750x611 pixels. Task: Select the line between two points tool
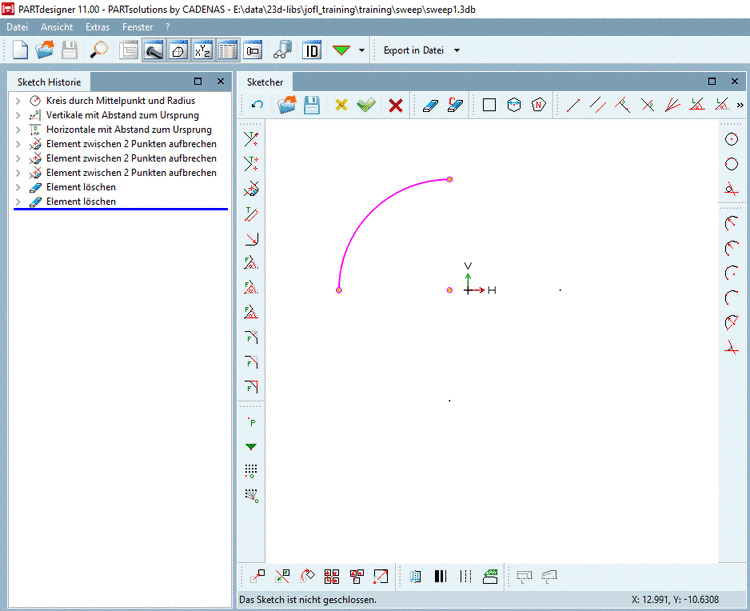(x=573, y=105)
